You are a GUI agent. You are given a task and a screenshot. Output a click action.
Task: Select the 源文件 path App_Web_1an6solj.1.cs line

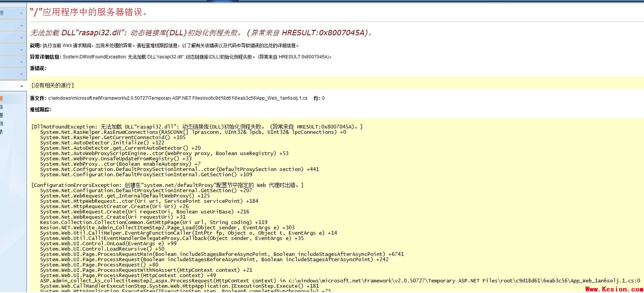tap(169, 98)
